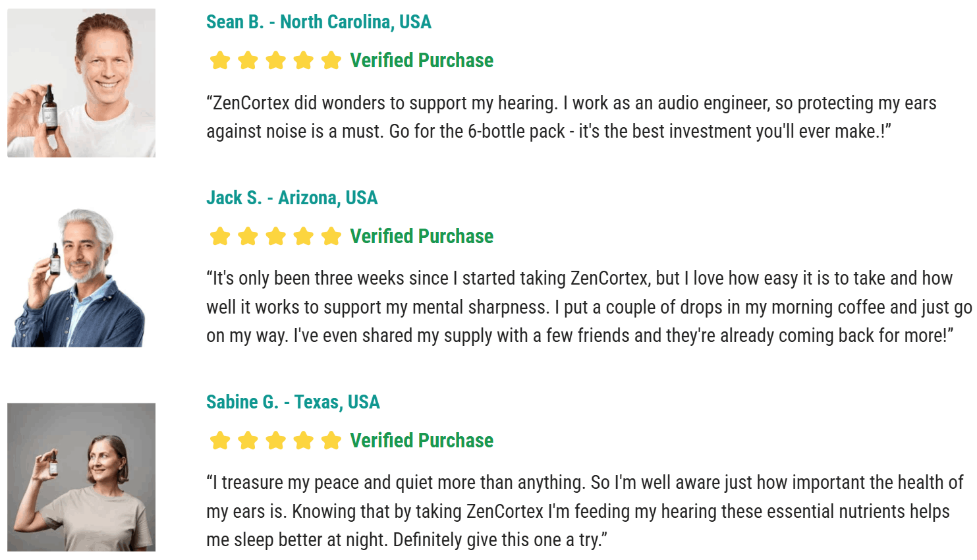The height and width of the screenshot is (560, 977).
Task: Click Jack S.'s morning coffee review text
Action: pyautogui.click(x=589, y=307)
